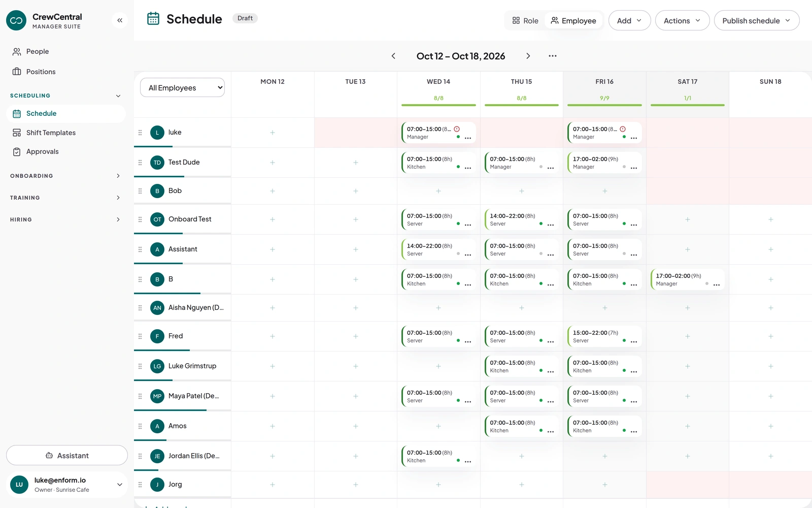Click the Maya Patel avatar icon
812x508 pixels.
[x=157, y=396]
